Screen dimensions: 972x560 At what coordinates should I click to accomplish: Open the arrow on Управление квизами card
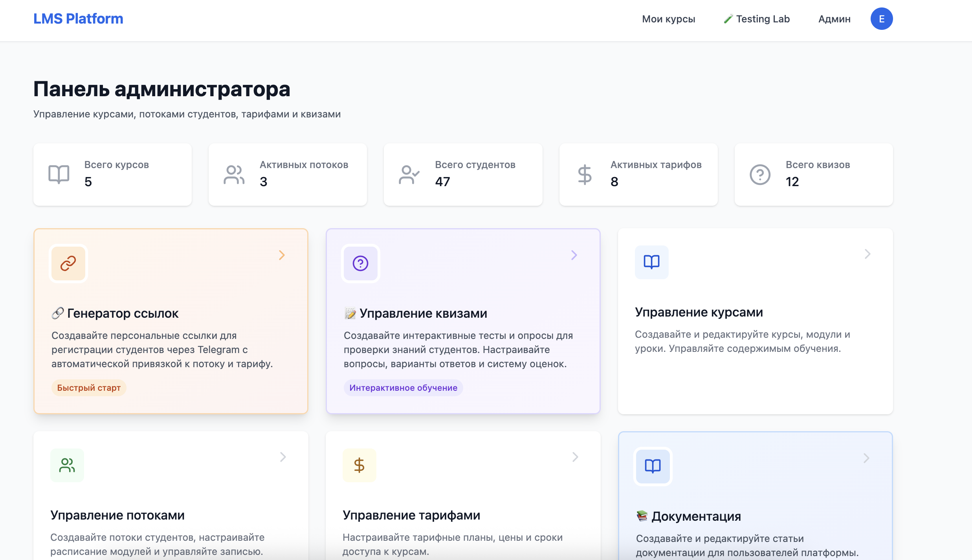pos(574,255)
